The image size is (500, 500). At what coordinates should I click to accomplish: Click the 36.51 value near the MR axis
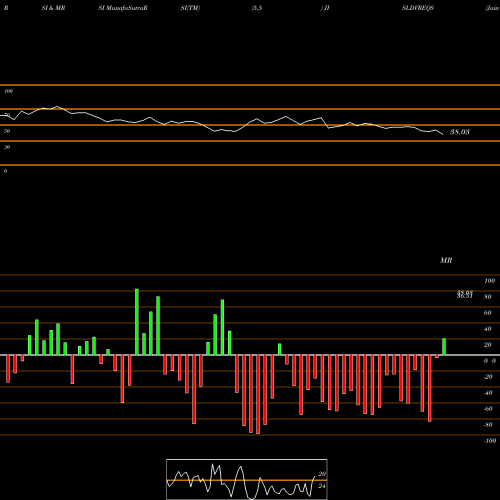(x=465, y=296)
